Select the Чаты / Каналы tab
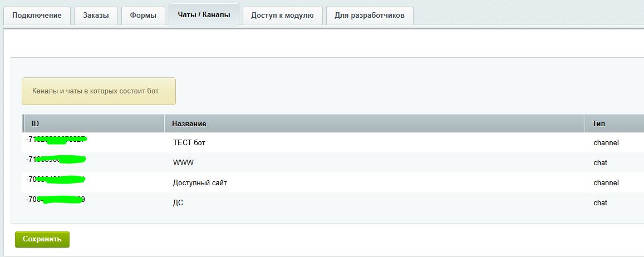644x257 pixels. (x=203, y=15)
